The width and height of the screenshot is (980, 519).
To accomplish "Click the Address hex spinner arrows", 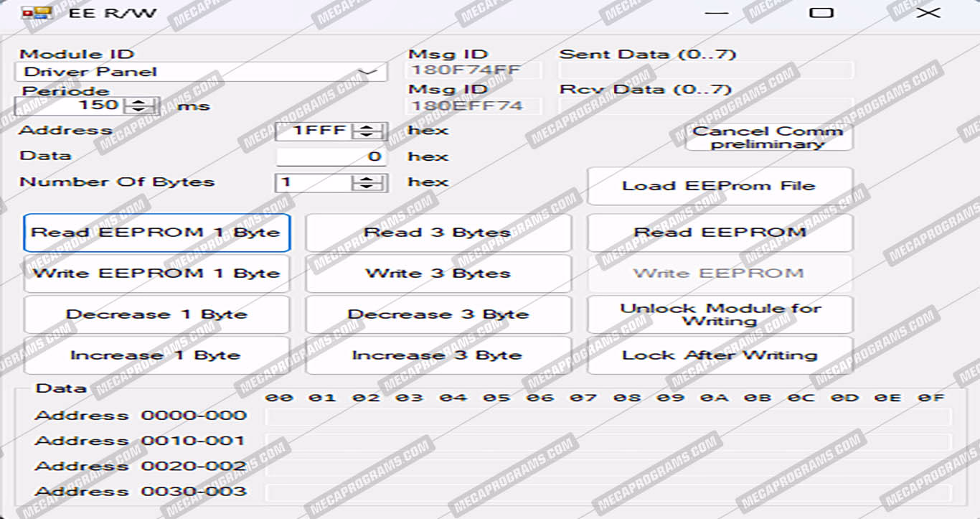I will (369, 131).
